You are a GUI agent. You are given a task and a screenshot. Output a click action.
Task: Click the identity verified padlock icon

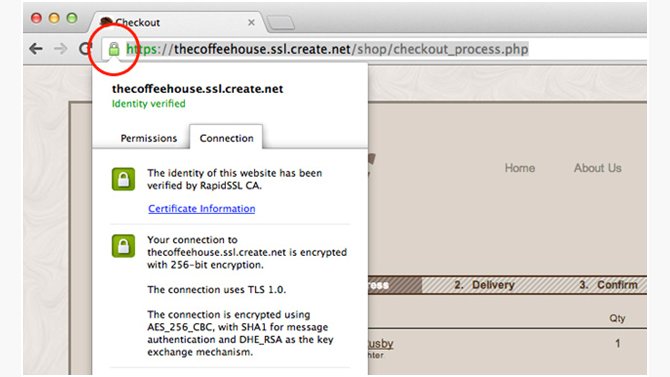tap(123, 179)
